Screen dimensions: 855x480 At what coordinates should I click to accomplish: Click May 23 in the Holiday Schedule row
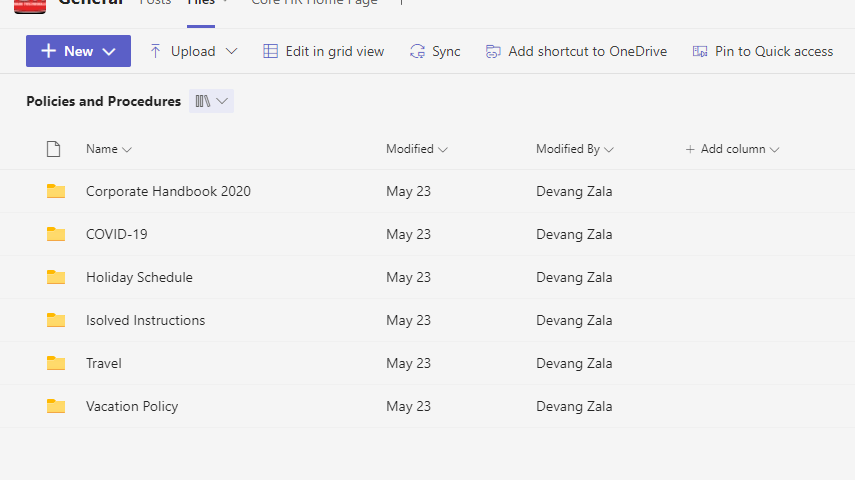point(408,278)
